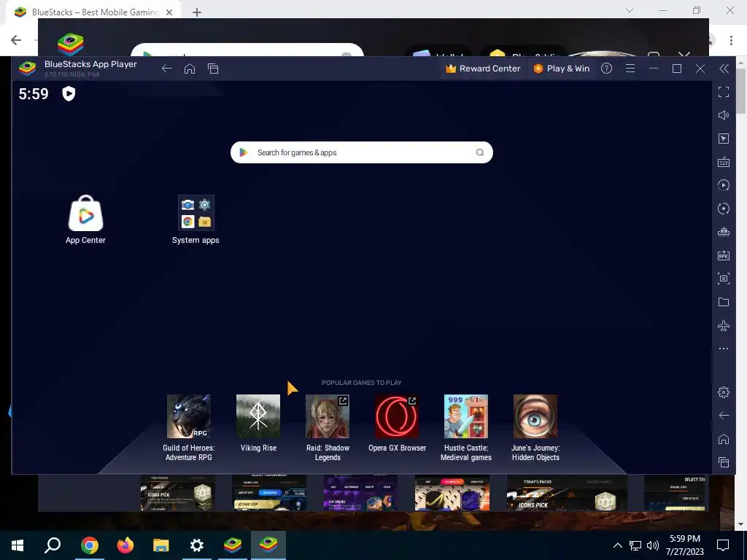Open Opera GX Browser tile
Screen dimensions: 747x560
[397, 423]
